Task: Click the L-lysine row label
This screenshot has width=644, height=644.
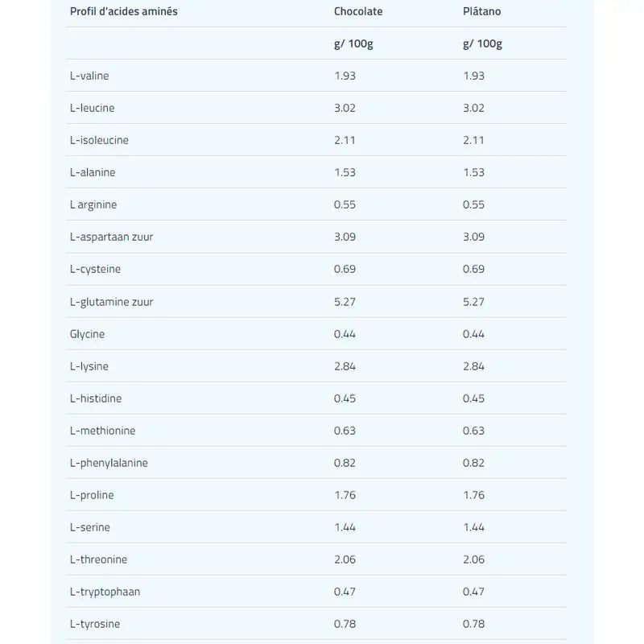Action: point(89,366)
